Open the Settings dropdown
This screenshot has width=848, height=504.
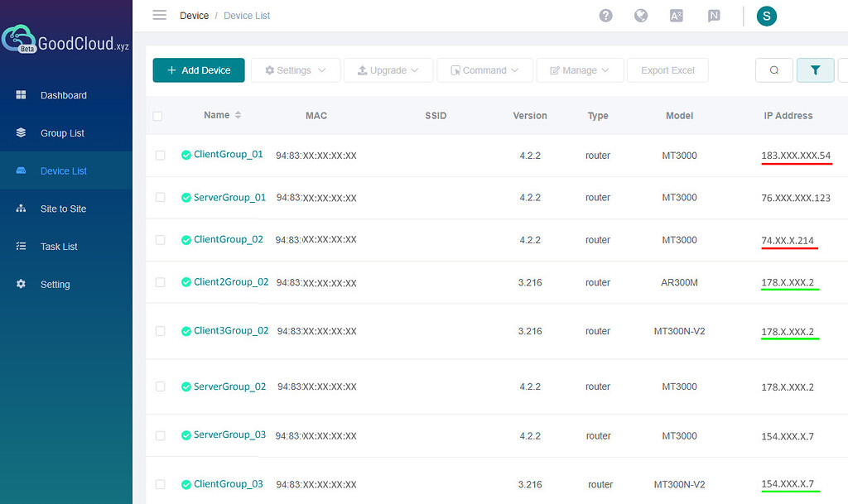click(296, 70)
